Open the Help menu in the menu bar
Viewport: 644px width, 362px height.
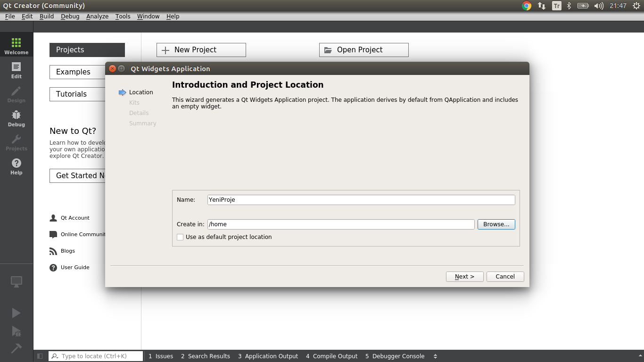point(173,16)
